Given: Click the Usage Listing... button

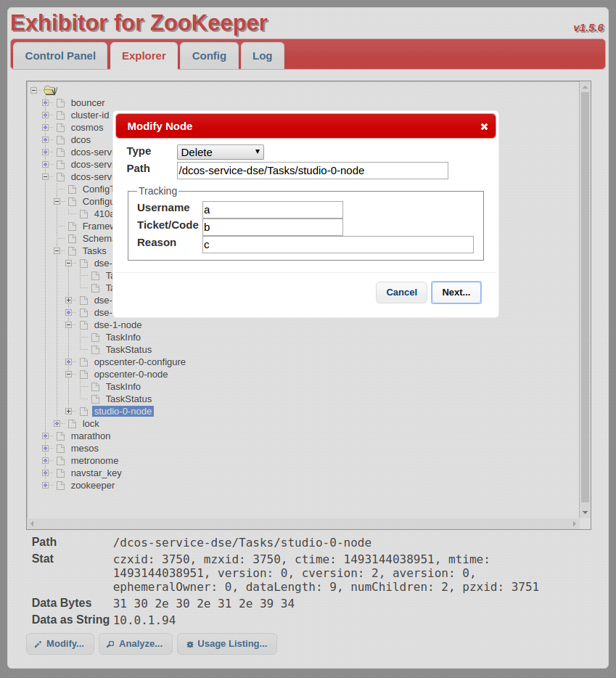Looking at the screenshot, I should [226, 644].
